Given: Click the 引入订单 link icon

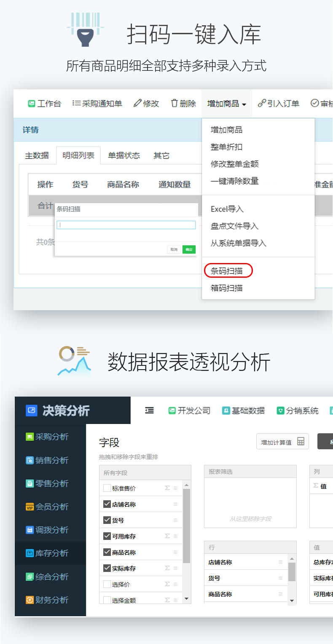Looking at the screenshot, I should click(x=262, y=103).
